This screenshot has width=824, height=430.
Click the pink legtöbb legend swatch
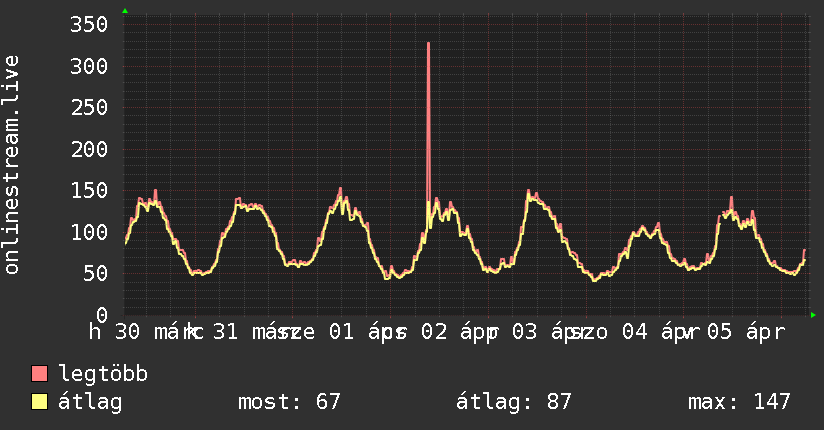coord(39,373)
